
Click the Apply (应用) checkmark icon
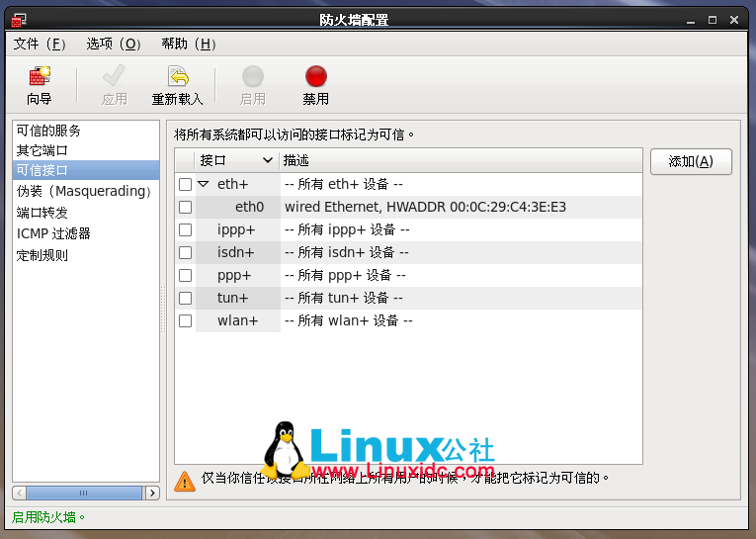(x=114, y=76)
